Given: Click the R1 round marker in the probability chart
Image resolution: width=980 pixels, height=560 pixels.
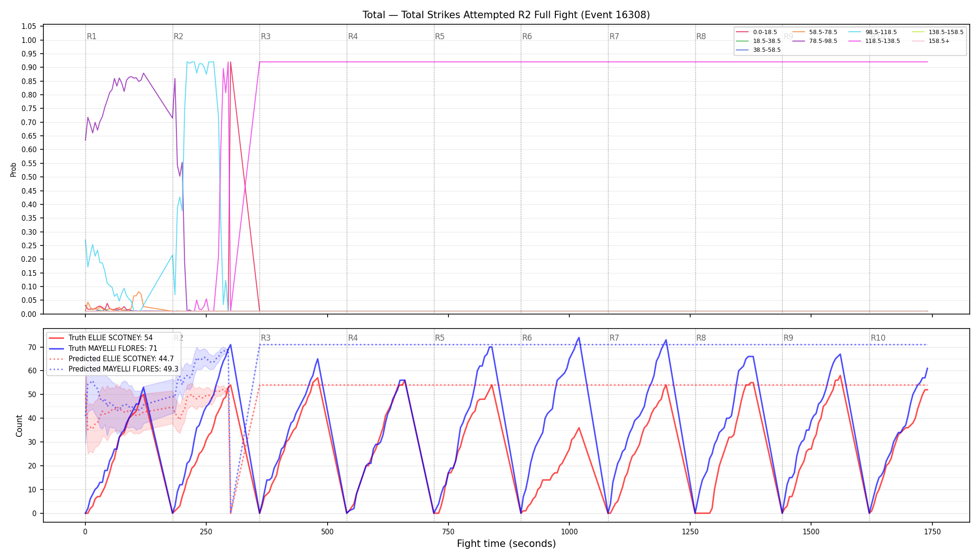Looking at the screenshot, I should (91, 36).
